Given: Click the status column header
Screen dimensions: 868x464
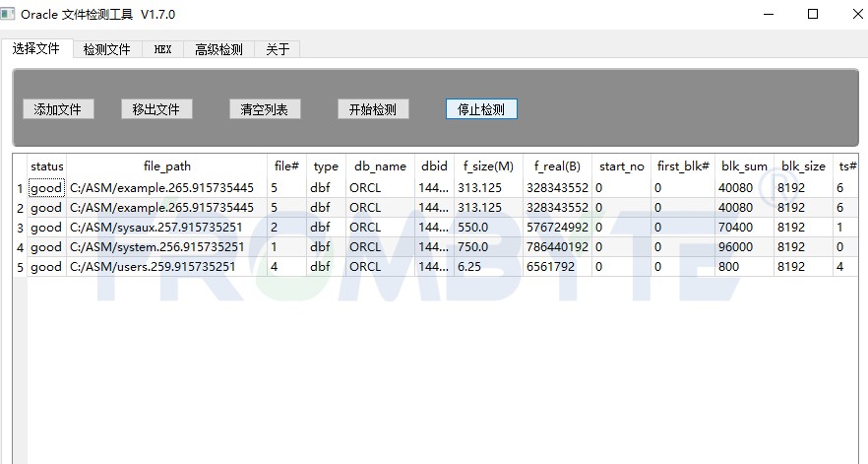Looking at the screenshot, I should pos(47,166).
